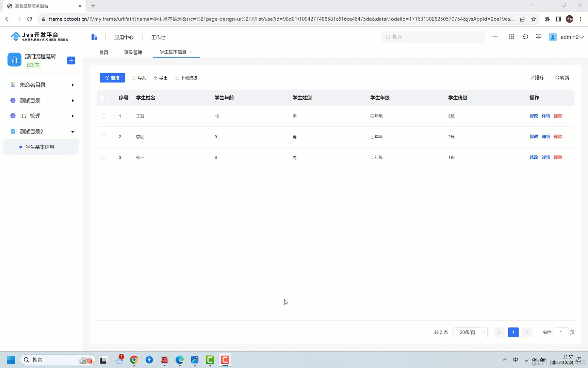Open the 工作台 top menu

[159, 37]
